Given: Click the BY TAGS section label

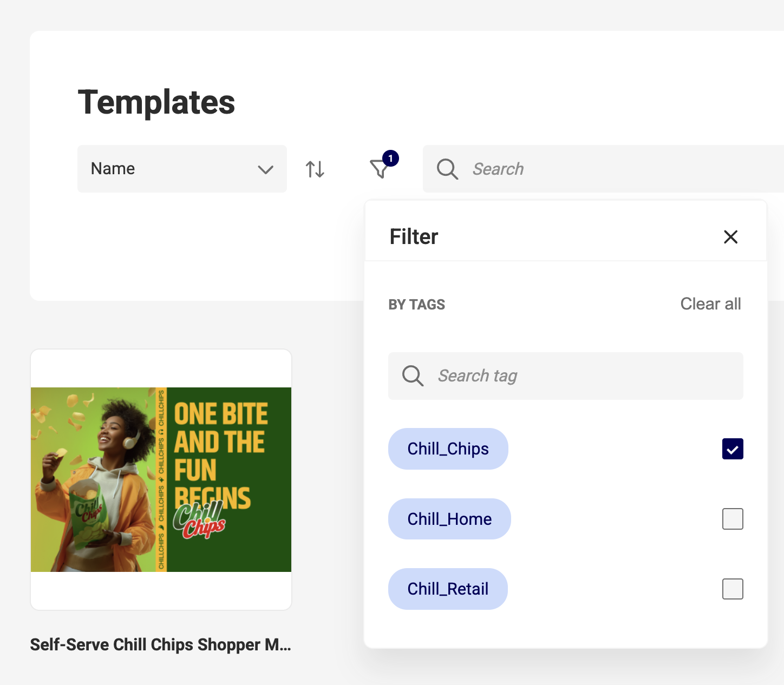Looking at the screenshot, I should pos(416,304).
